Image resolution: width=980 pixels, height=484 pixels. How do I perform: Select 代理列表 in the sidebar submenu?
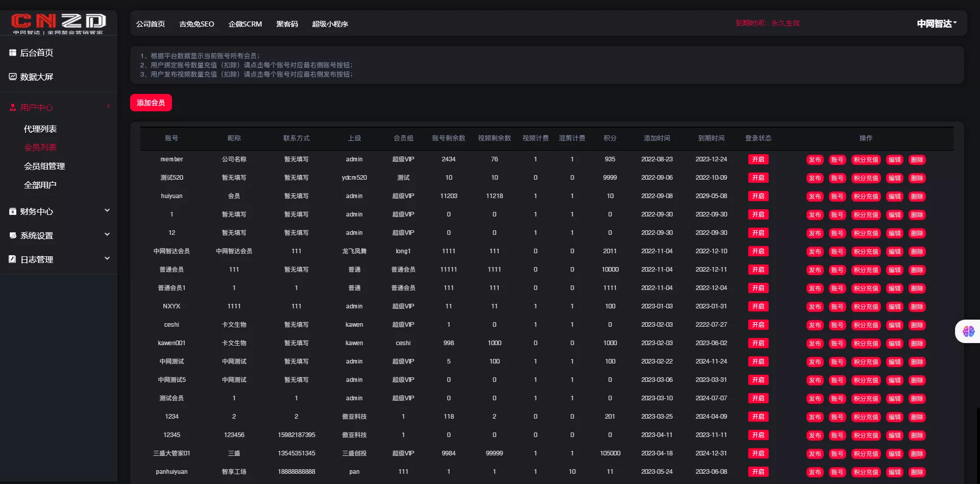tap(40, 129)
